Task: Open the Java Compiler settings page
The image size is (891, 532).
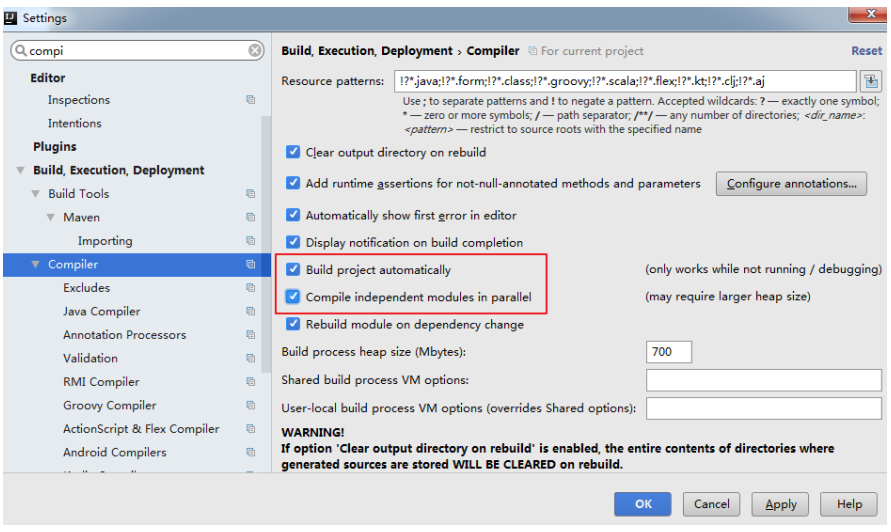Action: point(102,311)
